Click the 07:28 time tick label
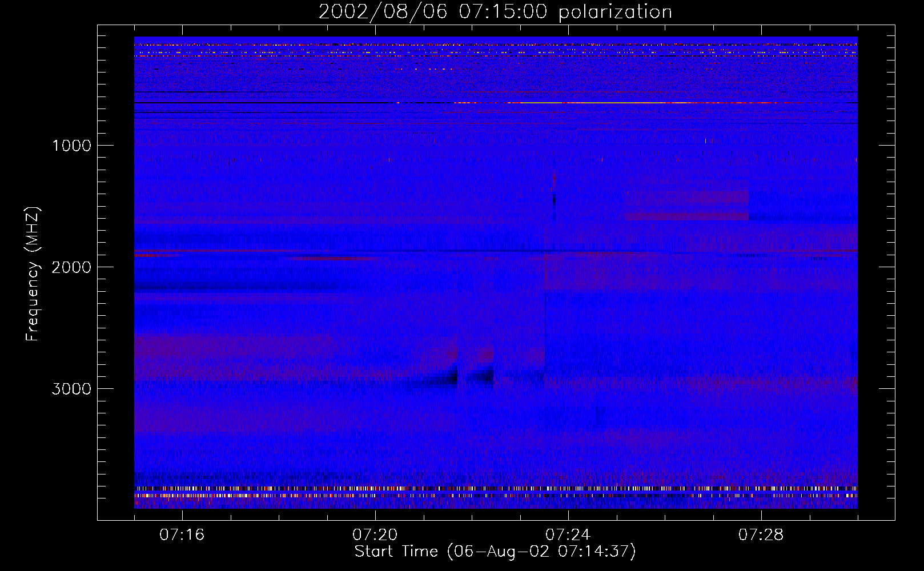The width and height of the screenshot is (924, 571). click(761, 535)
